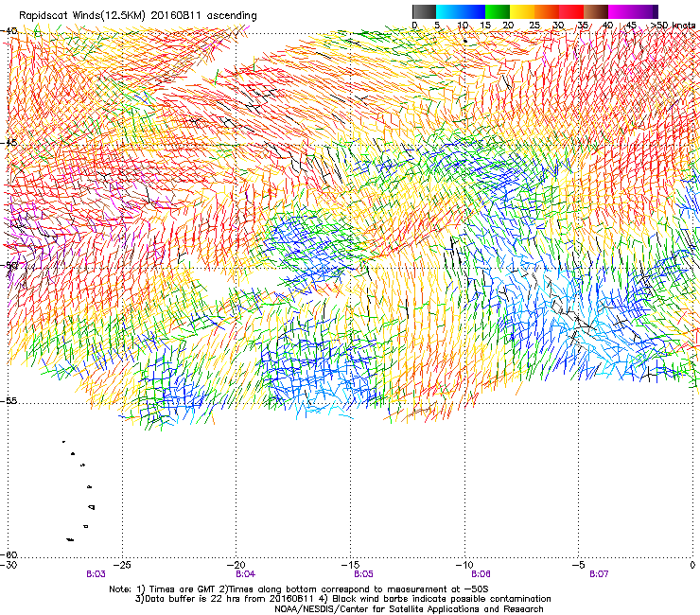Screen dimensions: 700x615
Task: Click the green segment of the color bar
Action: click(498, 11)
